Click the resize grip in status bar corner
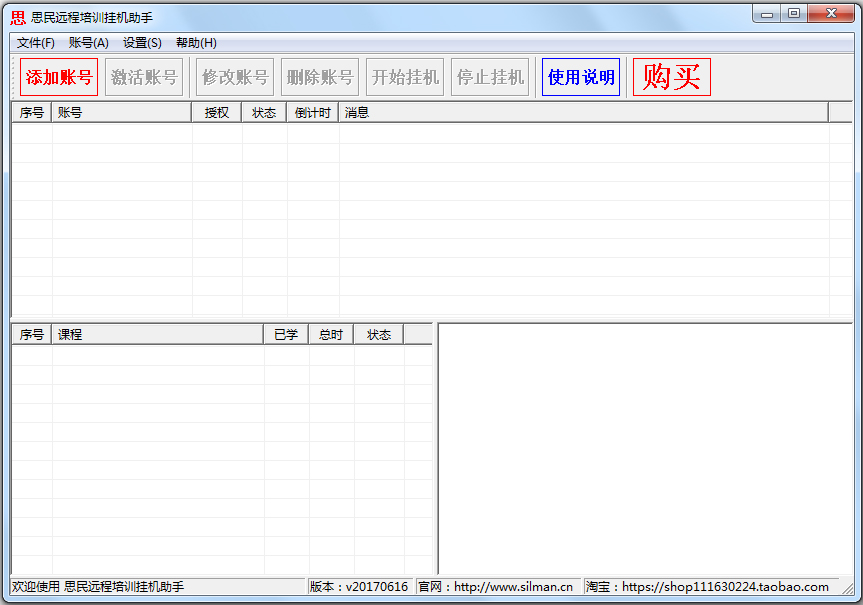Image resolution: width=863 pixels, height=605 pixels. coord(848,588)
